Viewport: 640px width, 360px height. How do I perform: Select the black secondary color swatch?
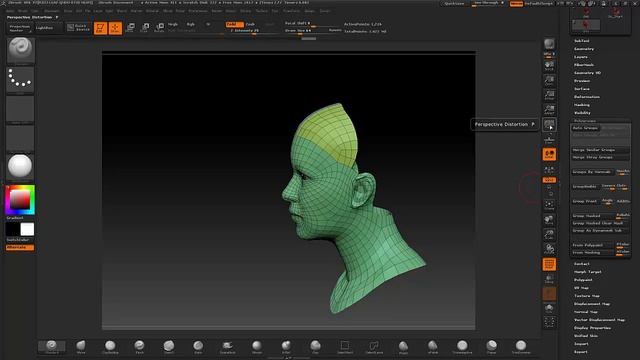click(13, 229)
